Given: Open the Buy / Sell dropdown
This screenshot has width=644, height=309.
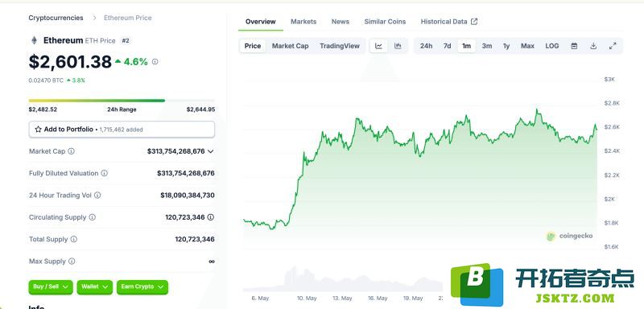Looking at the screenshot, I should point(51,286).
